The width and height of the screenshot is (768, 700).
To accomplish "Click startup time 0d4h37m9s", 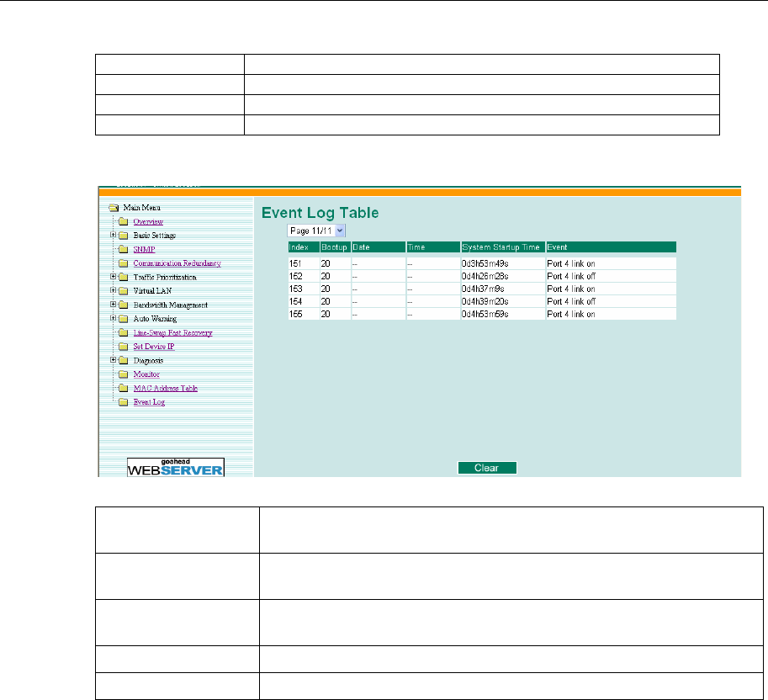I will click(503, 289).
